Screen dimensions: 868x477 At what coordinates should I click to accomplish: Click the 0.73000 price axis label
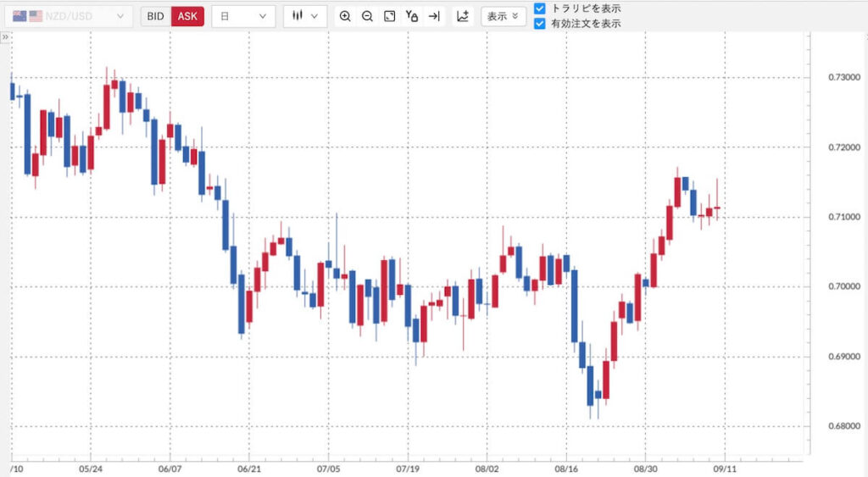point(844,77)
